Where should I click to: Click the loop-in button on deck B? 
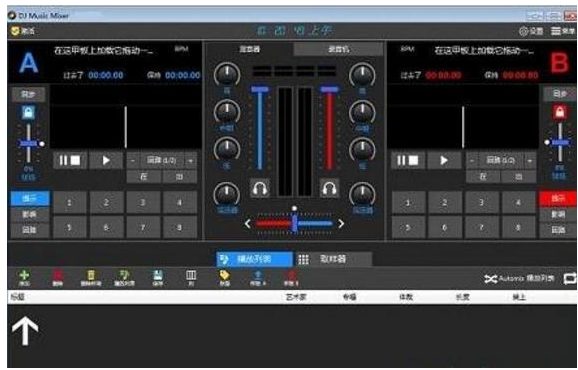pos(483,177)
